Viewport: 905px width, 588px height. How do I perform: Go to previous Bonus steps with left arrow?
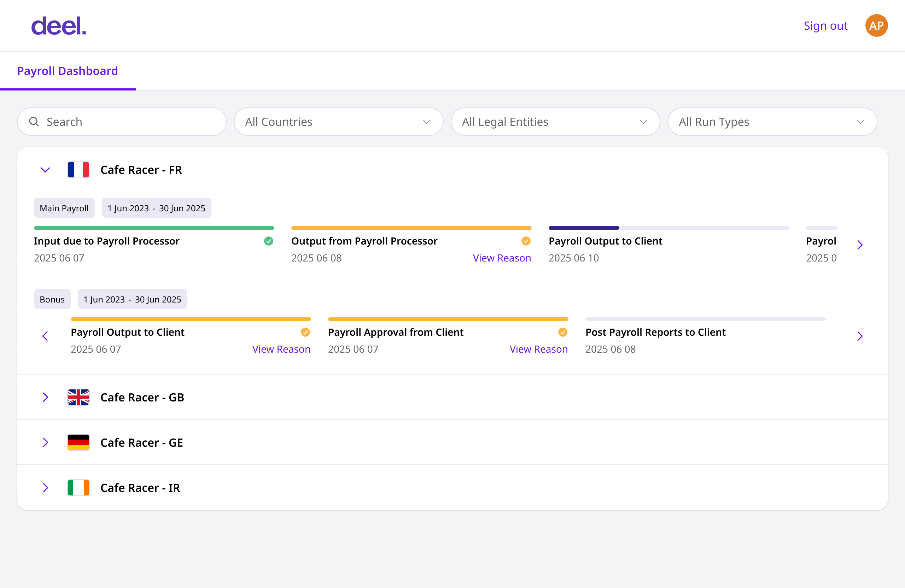45,336
